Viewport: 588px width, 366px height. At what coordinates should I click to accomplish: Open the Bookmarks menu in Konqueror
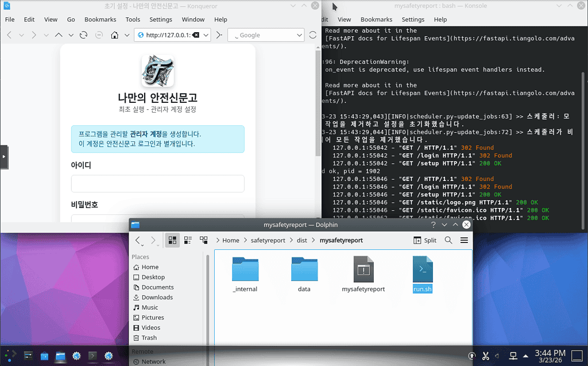pos(100,20)
